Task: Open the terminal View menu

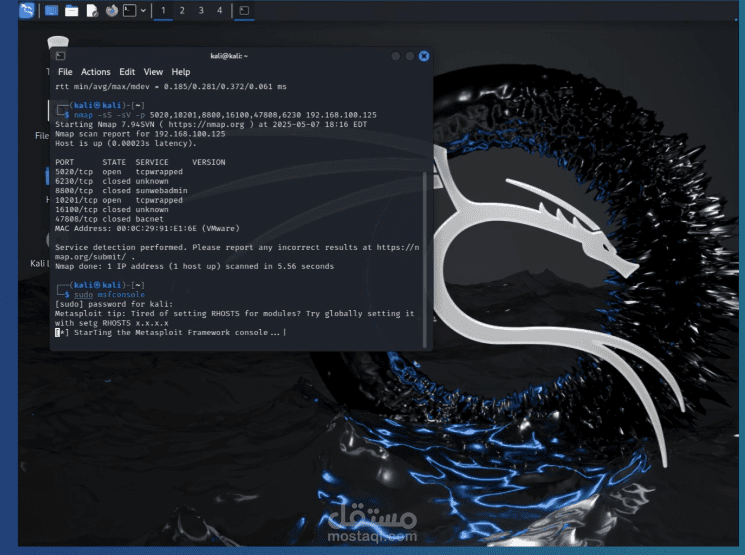Action: (x=153, y=72)
